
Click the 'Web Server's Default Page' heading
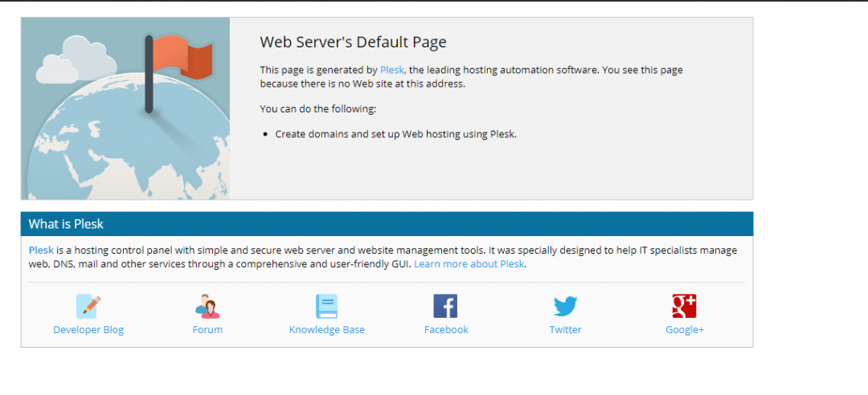[353, 43]
